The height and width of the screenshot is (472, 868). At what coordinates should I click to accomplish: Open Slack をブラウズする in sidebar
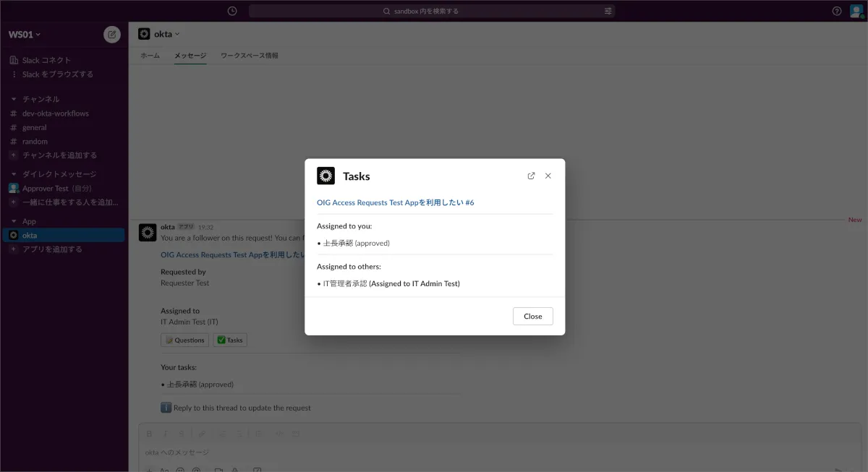57,74
